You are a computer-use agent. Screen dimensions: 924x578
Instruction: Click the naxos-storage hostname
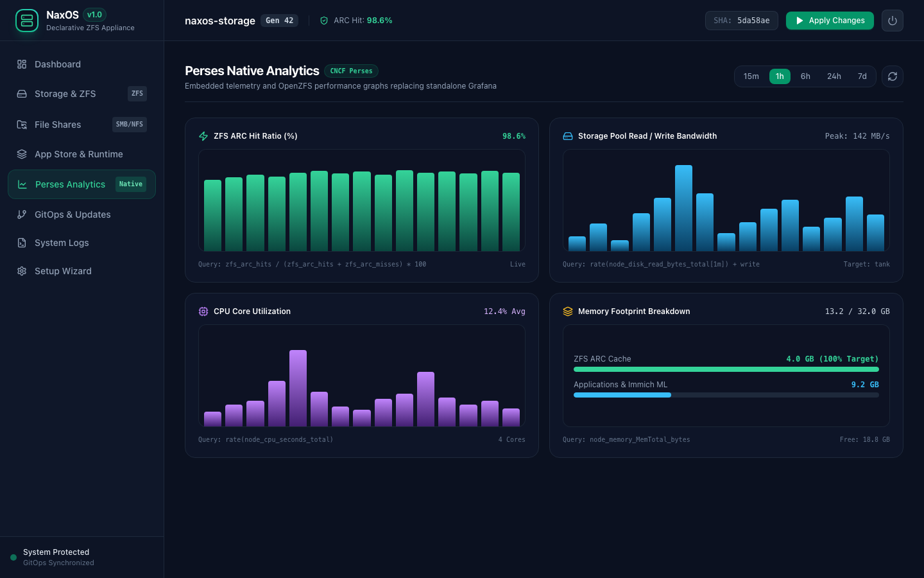click(x=220, y=21)
